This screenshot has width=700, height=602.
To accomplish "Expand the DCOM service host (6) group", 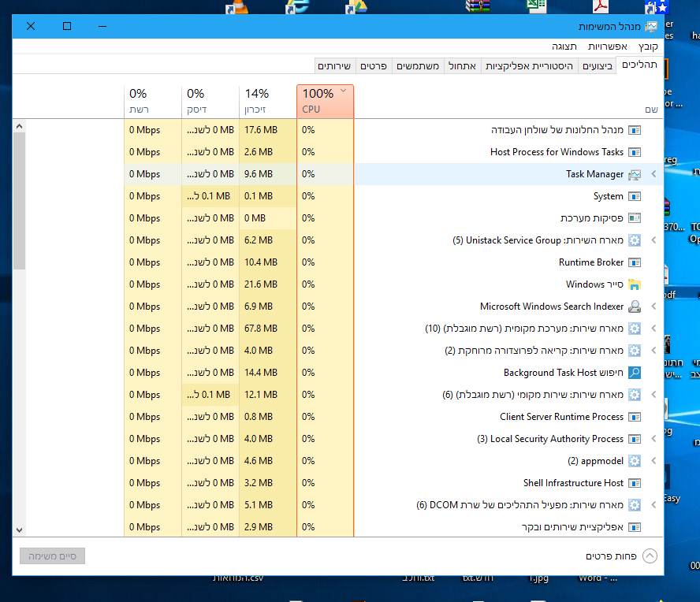I will (x=653, y=505).
